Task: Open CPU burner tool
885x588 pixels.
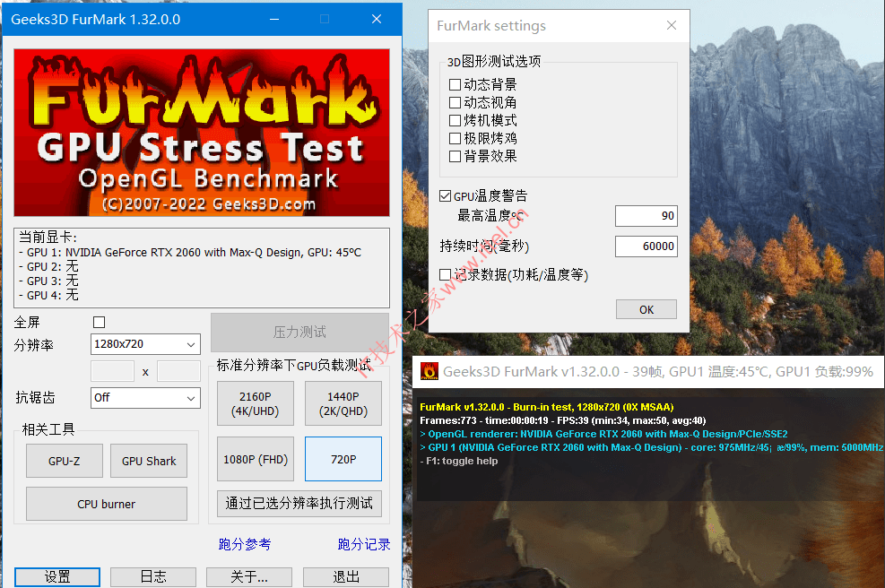Action: [x=107, y=504]
